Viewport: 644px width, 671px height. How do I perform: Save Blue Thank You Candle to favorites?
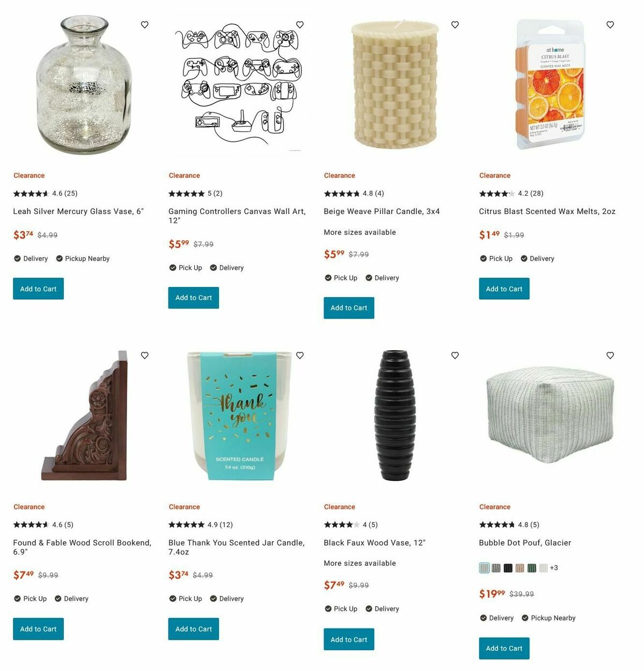coord(300,355)
